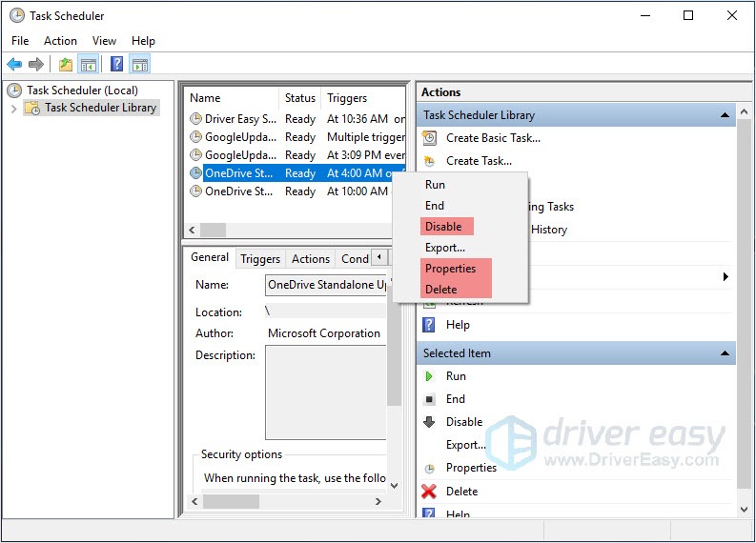Click the Microsoft Corporation author text

coord(323,333)
